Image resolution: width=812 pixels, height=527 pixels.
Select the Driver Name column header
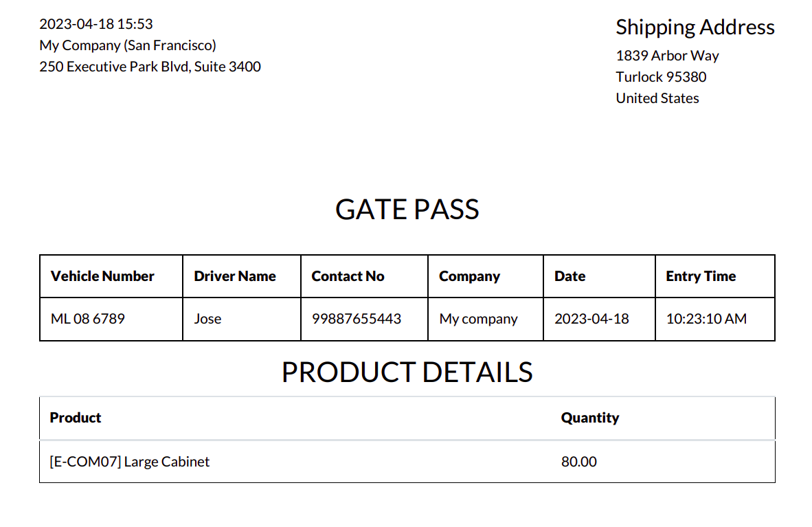click(235, 276)
